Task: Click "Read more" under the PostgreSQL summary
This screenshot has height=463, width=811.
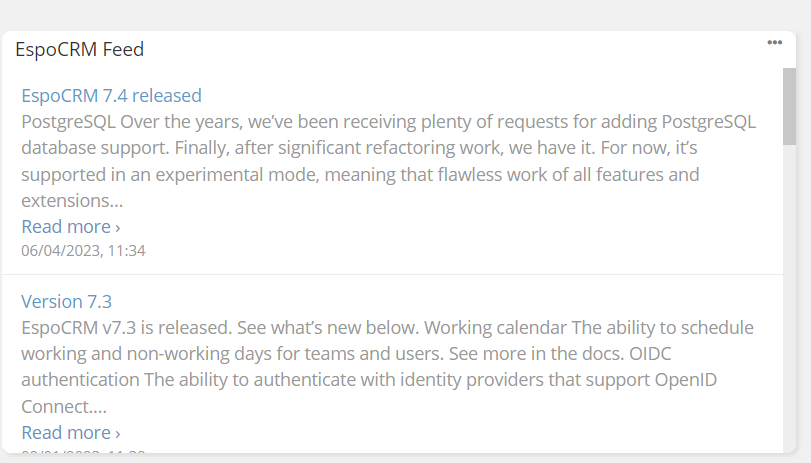Action: [x=66, y=226]
